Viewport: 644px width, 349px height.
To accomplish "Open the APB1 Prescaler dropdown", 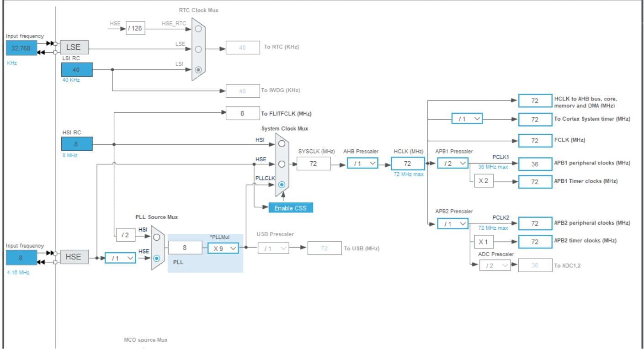I will click(452, 163).
